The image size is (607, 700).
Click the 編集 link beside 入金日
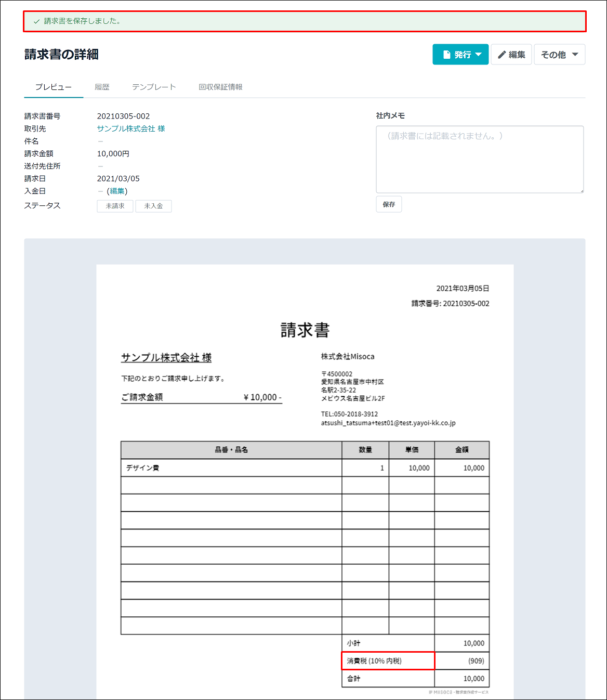[117, 191]
